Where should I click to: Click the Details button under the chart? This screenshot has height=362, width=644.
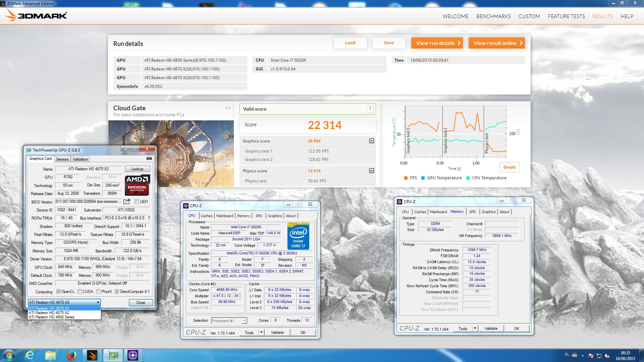click(509, 167)
